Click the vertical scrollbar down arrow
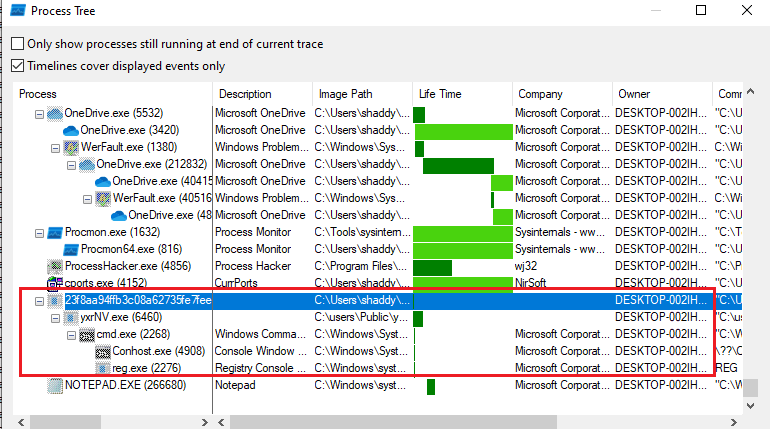 [750, 406]
